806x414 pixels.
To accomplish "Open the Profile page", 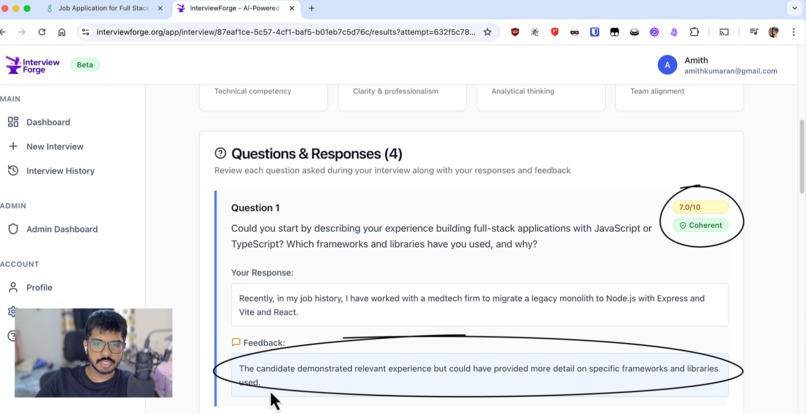I will [x=39, y=287].
